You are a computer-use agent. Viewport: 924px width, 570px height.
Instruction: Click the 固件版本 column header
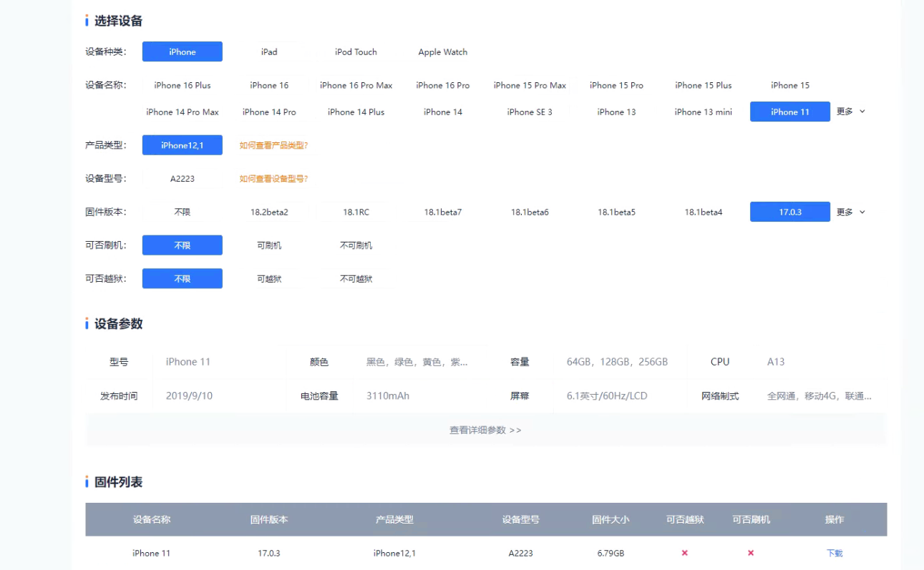pyautogui.click(x=269, y=520)
